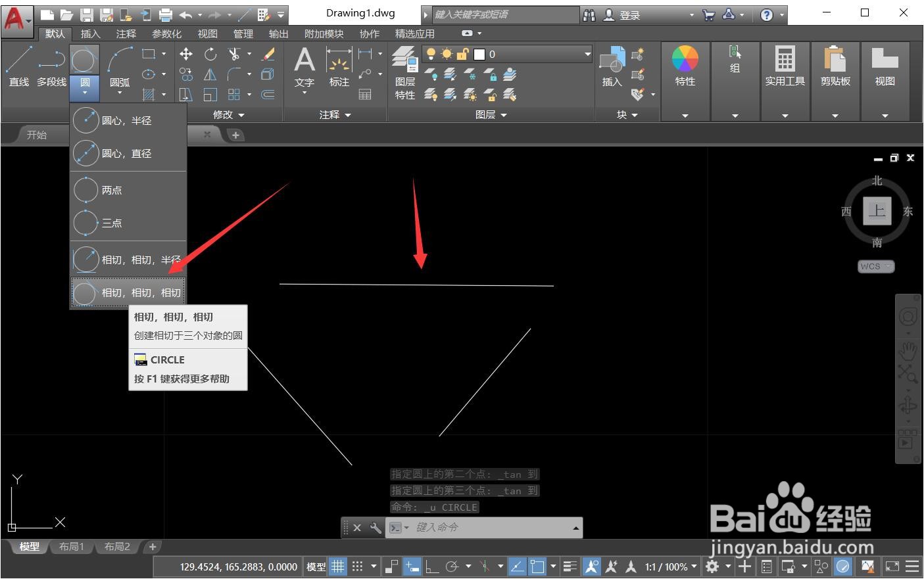Switch to Layout1 (布局1) tab
Screen dimensions: 924x579
click(72, 547)
